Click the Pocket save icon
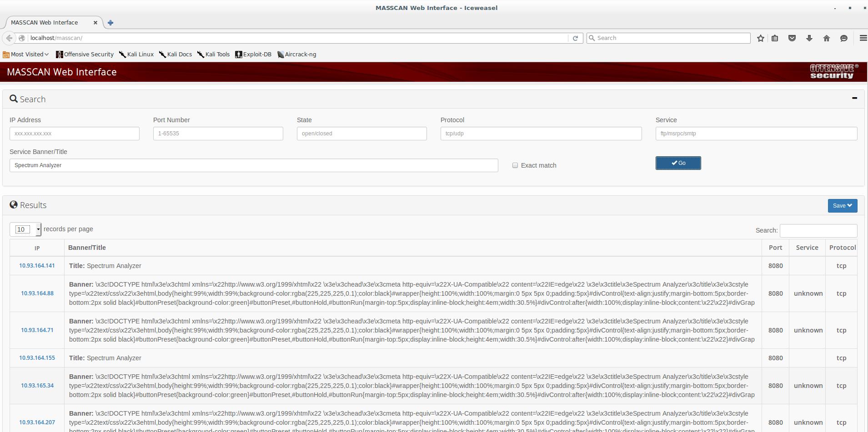The image size is (868, 432). 792,38
